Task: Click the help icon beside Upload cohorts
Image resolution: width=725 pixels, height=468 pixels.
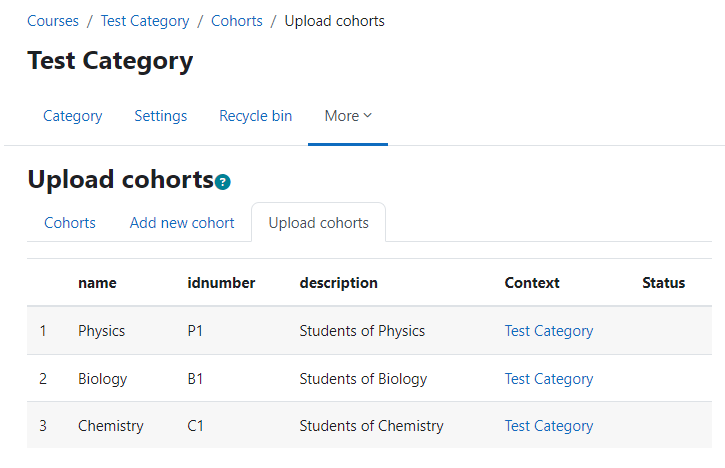Action: click(x=222, y=182)
